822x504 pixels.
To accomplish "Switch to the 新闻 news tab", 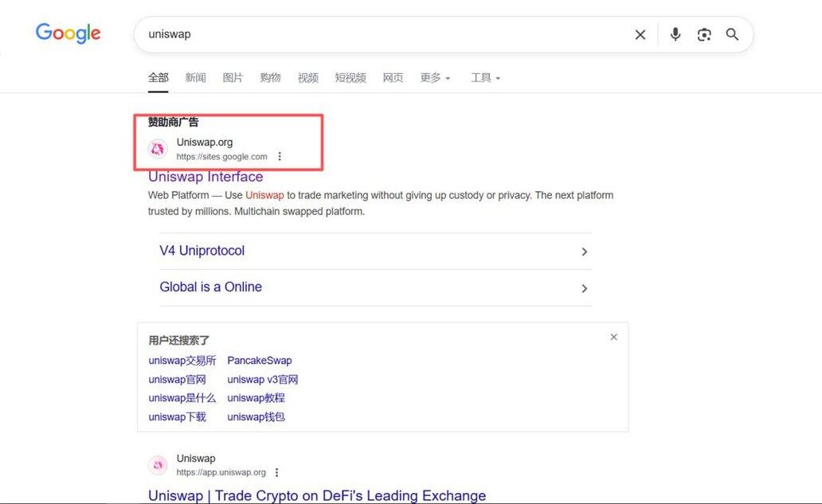I will 195,77.
